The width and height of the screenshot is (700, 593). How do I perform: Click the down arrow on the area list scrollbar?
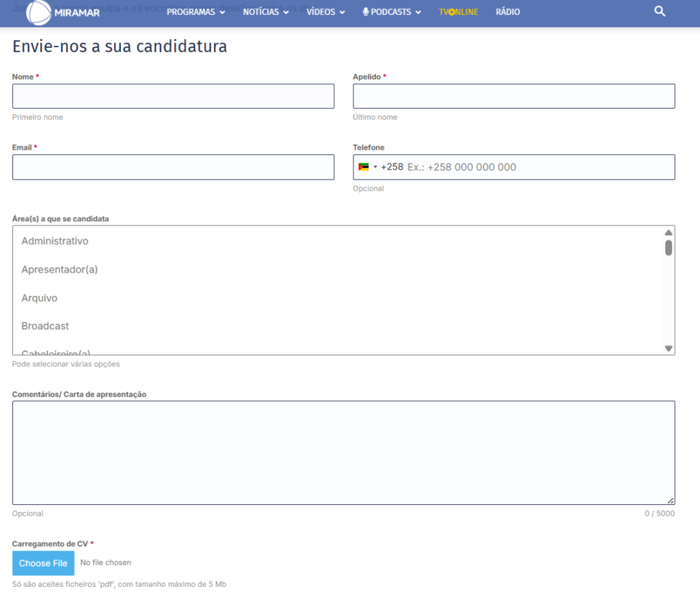(x=668, y=348)
